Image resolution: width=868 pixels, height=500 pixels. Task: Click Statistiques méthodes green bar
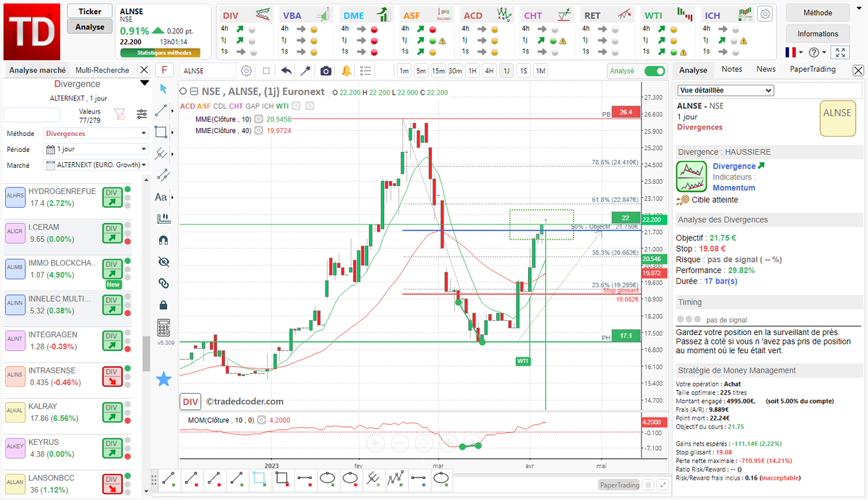[160, 53]
